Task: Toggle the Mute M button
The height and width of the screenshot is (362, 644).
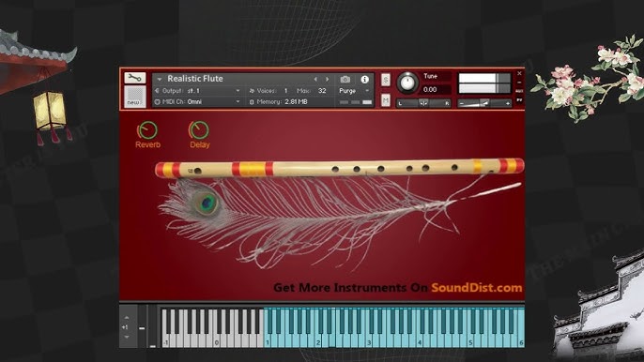Action: tap(385, 99)
